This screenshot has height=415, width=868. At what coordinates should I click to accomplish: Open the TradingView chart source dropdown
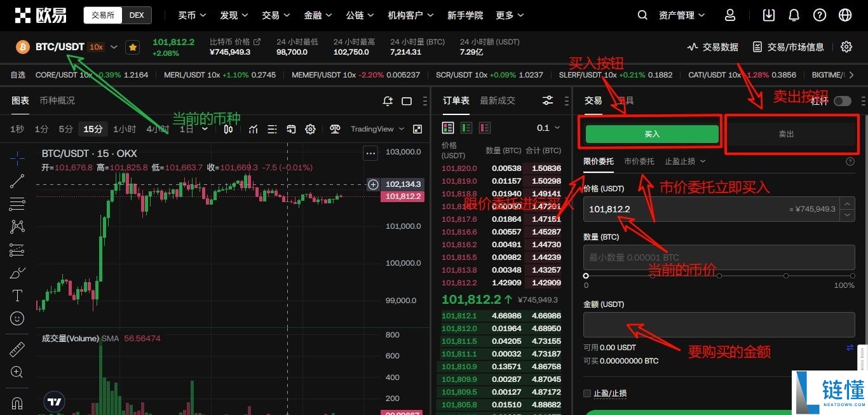[377, 129]
